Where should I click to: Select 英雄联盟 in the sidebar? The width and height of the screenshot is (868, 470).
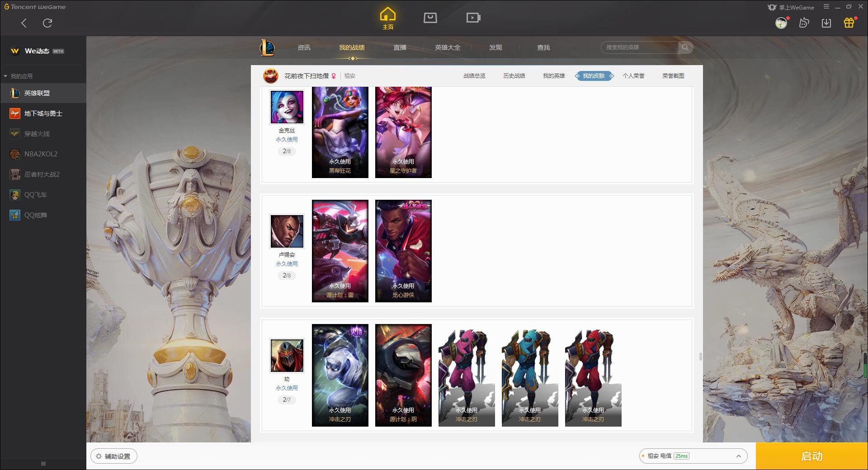43,93
